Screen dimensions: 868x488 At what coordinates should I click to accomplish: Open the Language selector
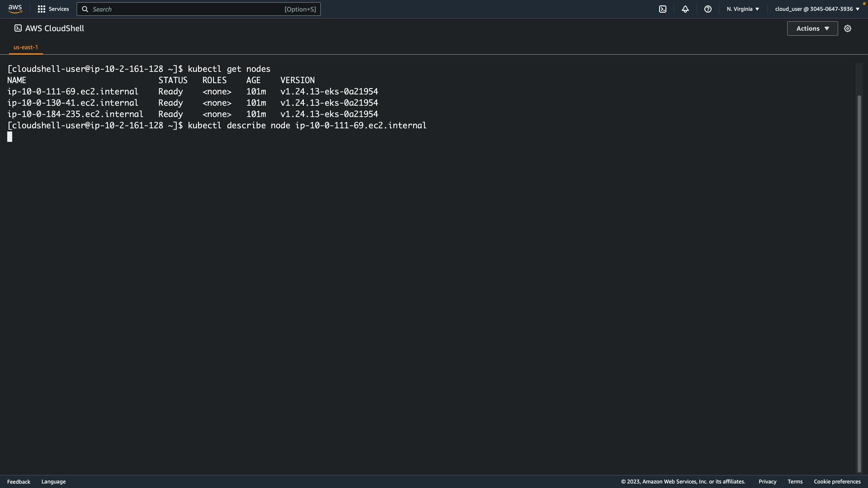(53, 482)
